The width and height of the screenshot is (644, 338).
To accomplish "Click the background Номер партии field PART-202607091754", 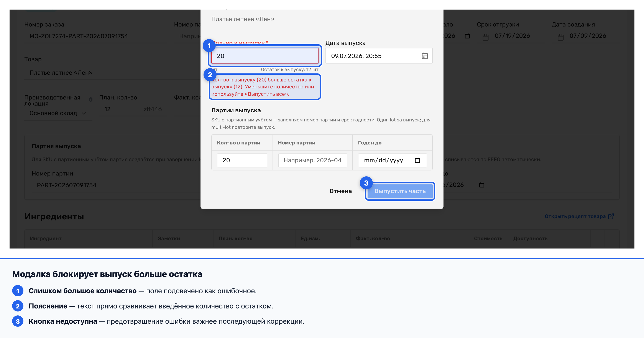I will tap(116, 185).
